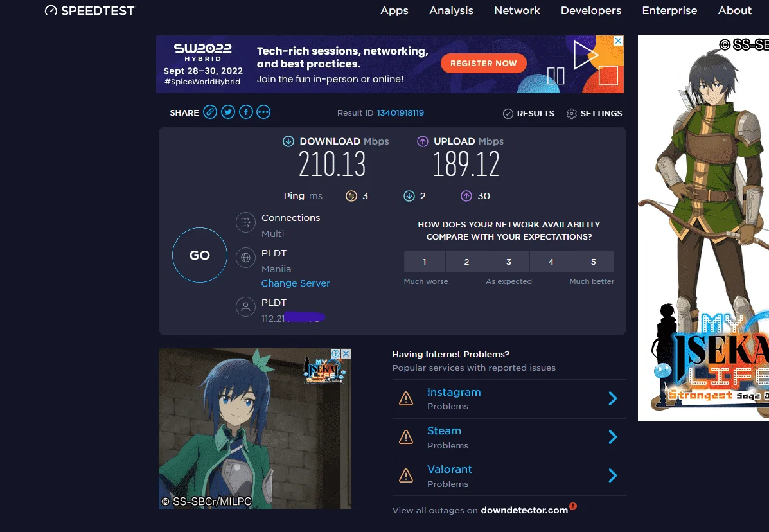Click the ad info icon on anime ad
769x532 pixels.
point(336,353)
